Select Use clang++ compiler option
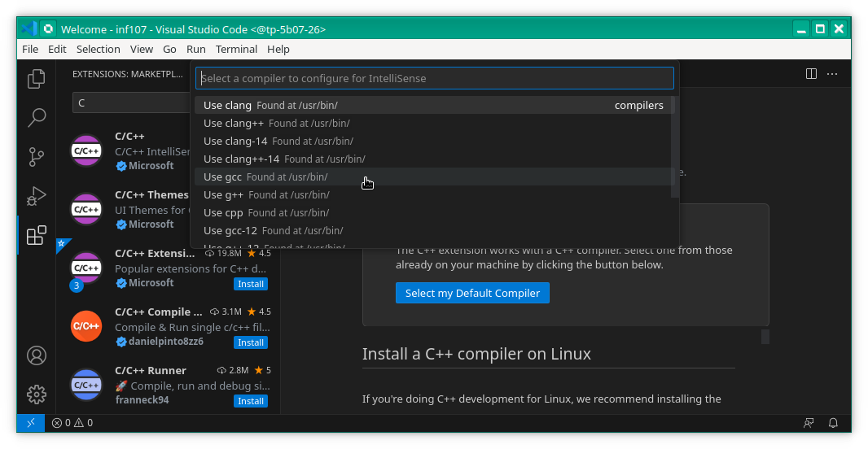868x449 pixels. click(x=433, y=124)
